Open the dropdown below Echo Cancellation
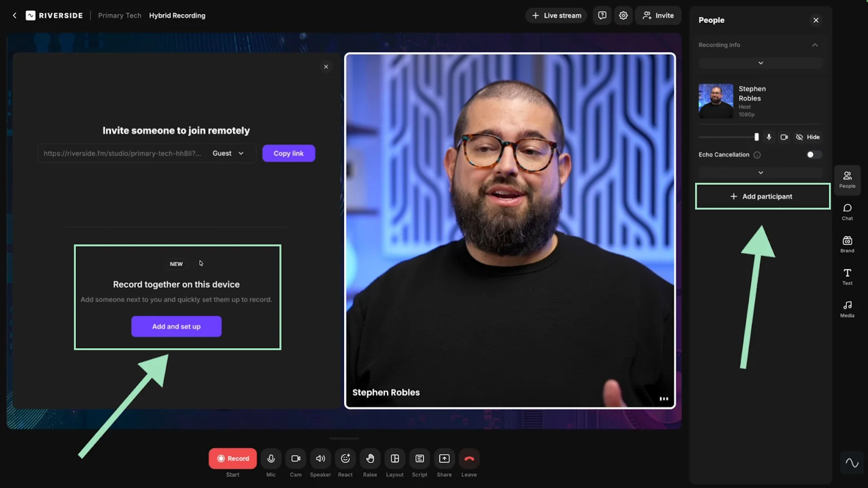This screenshot has height=488, width=868. click(x=760, y=172)
